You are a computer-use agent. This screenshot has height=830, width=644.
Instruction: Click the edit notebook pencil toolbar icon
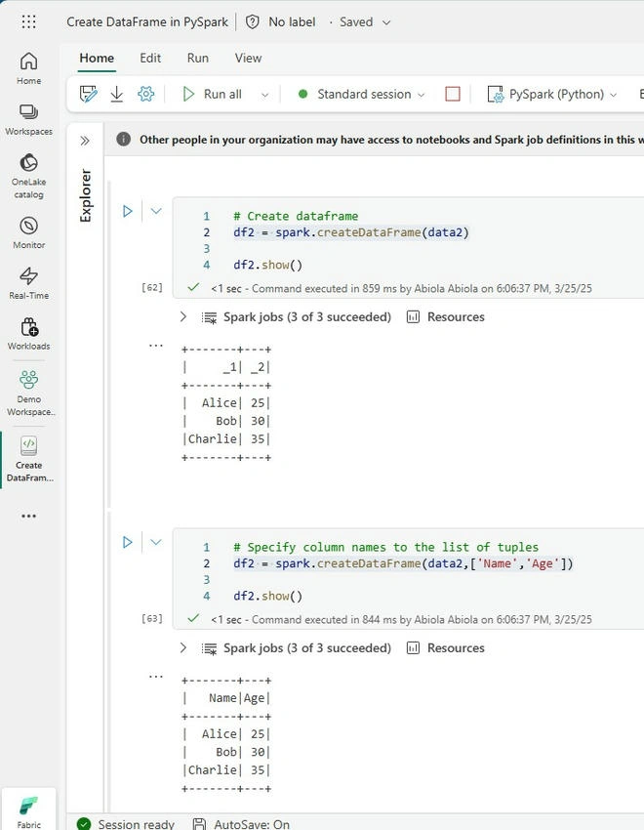tap(88, 94)
